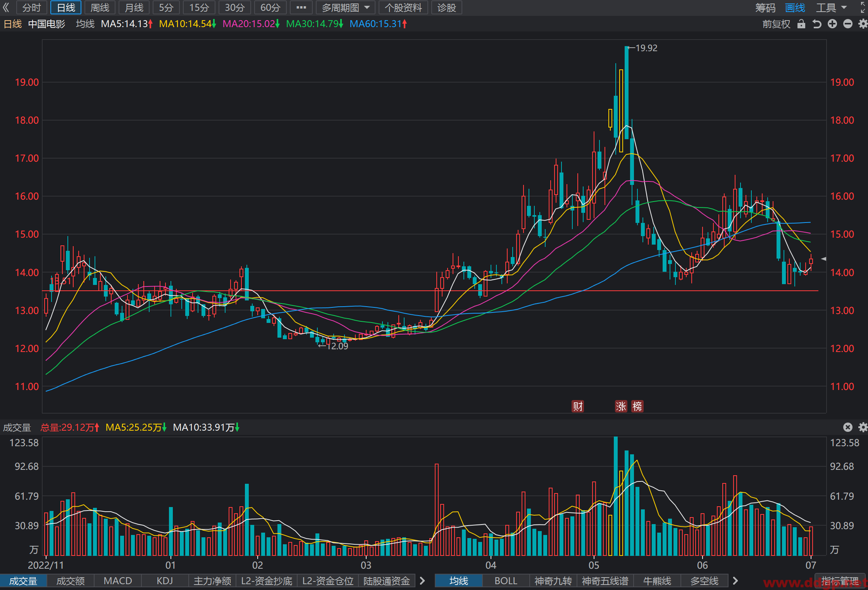The width and height of the screenshot is (868, 590).
Task: Select the 神奇五线谱 indicator tab
Action: point(605,581)
